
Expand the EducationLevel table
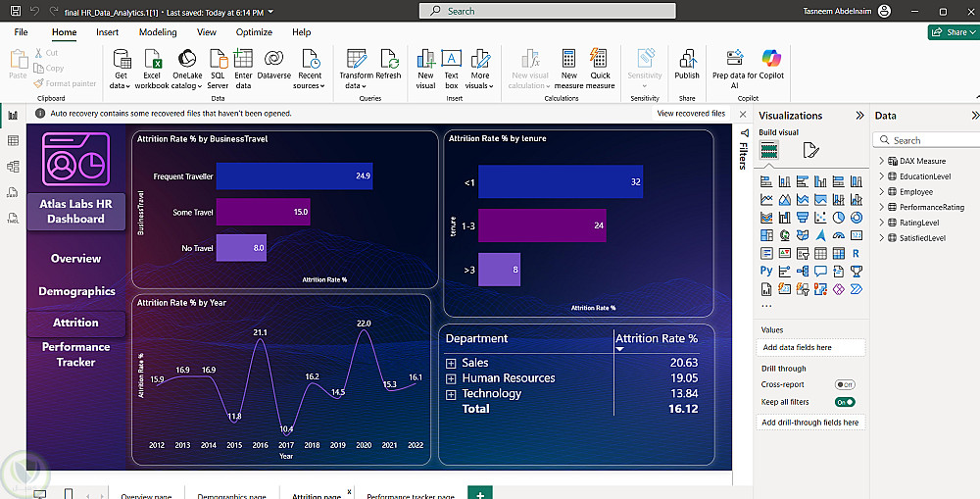tap(882, 176)
